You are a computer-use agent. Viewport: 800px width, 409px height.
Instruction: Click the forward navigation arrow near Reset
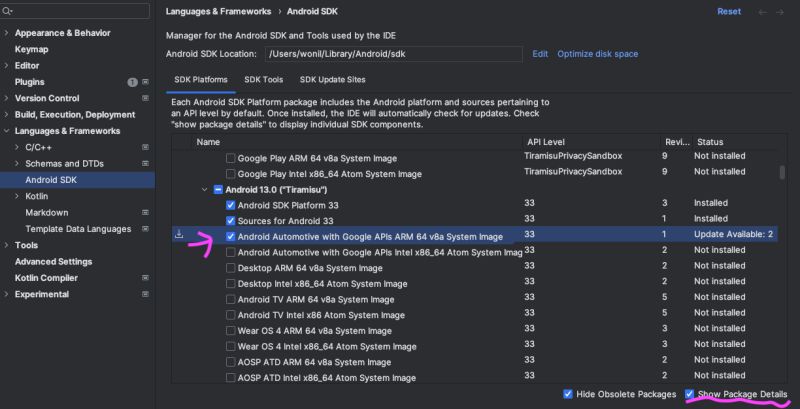780,12
